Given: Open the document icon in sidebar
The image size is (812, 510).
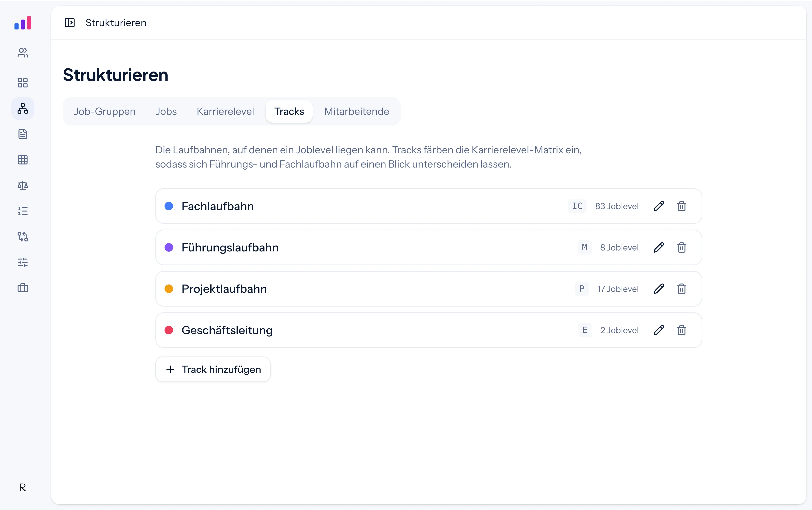Looking at the screenshot, I should (23, 134).
